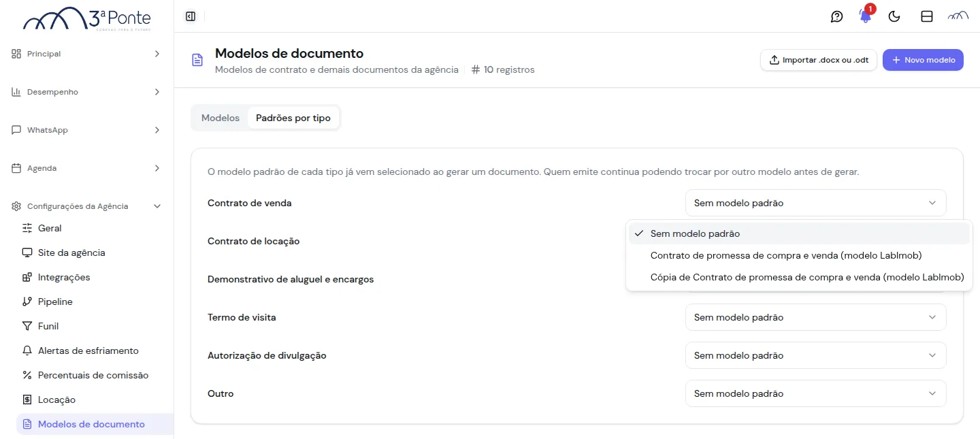The width and height of the screenshot is (980, 439).
Task: Open the agency profile bridge avatar
Action: [x=958, y=16]
